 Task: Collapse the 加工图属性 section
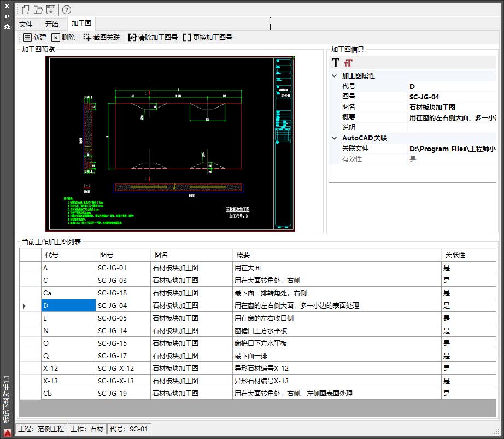(x=335, y=76)
